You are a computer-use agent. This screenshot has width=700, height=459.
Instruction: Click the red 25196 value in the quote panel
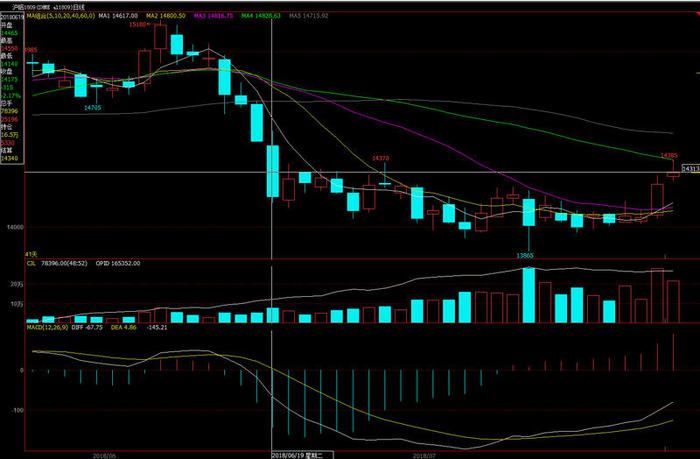click(9, 119)
